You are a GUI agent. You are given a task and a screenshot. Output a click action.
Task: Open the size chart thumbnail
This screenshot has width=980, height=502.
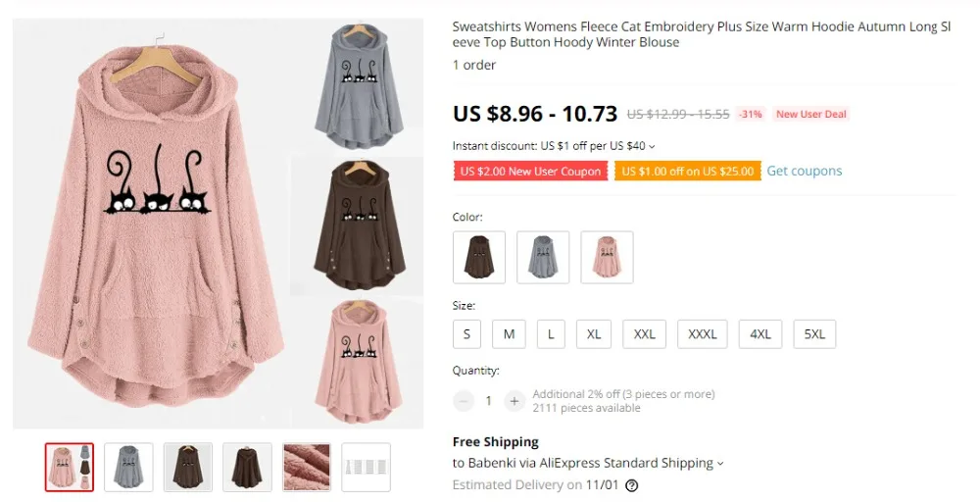point(366,467)
